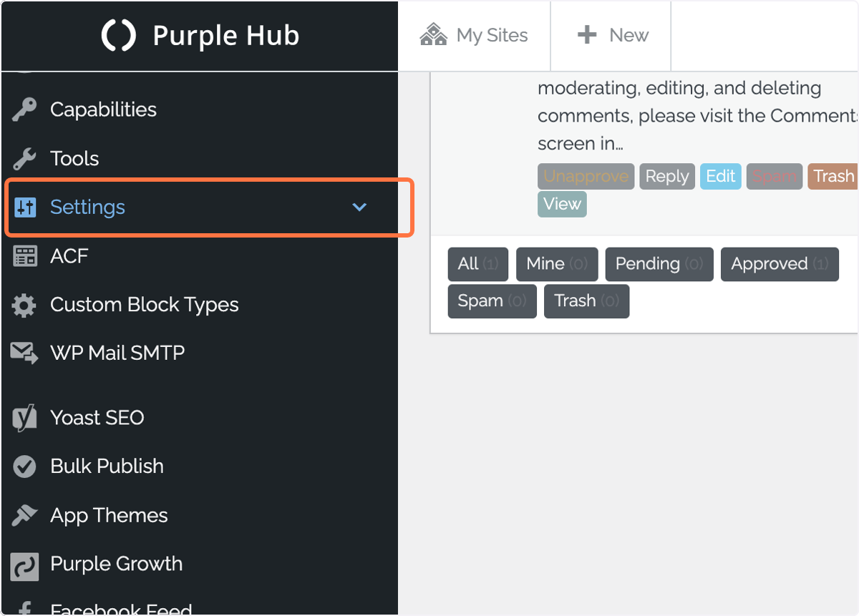Expand the Settings submenu chevron
859x616 pixels.
point(359,207)
